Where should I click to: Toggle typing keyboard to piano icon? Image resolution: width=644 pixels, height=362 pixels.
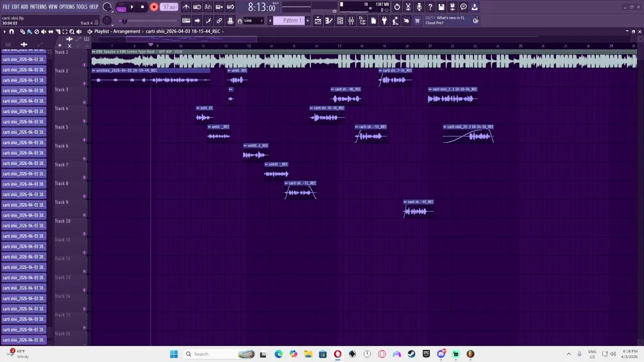coord(186,21)
